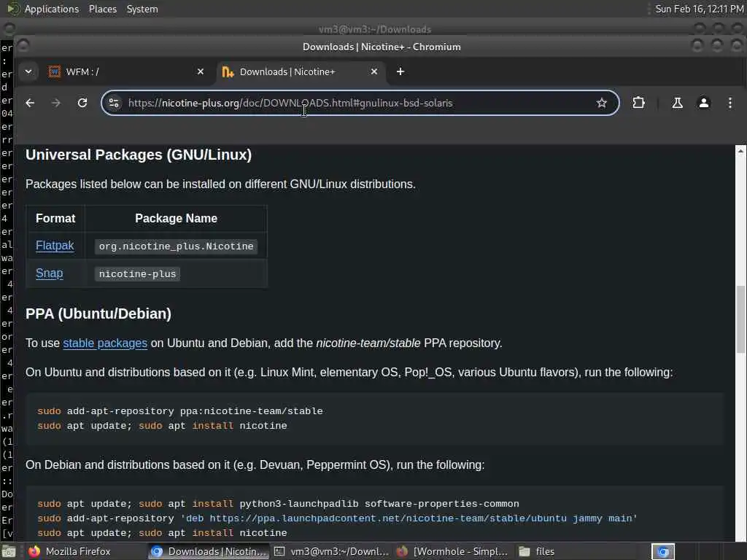The height and width of the screenshot is (560, 747).
Task: Reload the Nicotine+ downloads page
Action: pos(82,103)
